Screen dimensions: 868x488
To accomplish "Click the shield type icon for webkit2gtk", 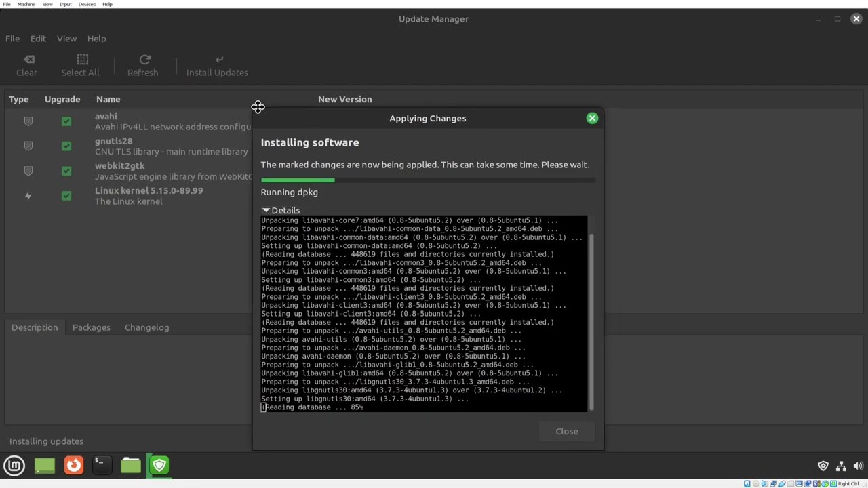I will coord(28,171).
